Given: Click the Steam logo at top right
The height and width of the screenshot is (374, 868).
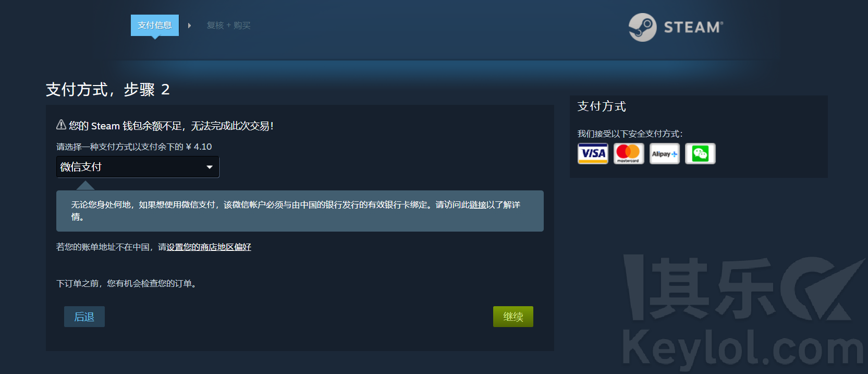Looking at the screenshot, I should pyautogui.click(x=676, y=27).
